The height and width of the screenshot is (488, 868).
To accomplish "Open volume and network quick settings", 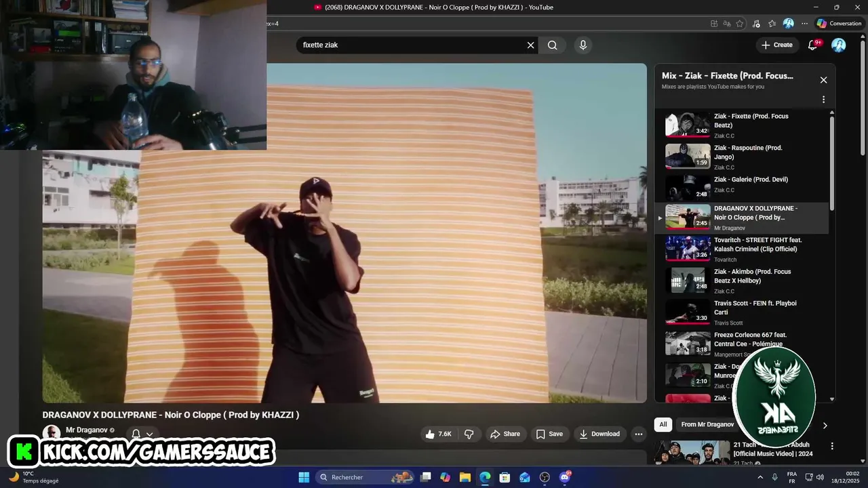I will coord(814,477).
